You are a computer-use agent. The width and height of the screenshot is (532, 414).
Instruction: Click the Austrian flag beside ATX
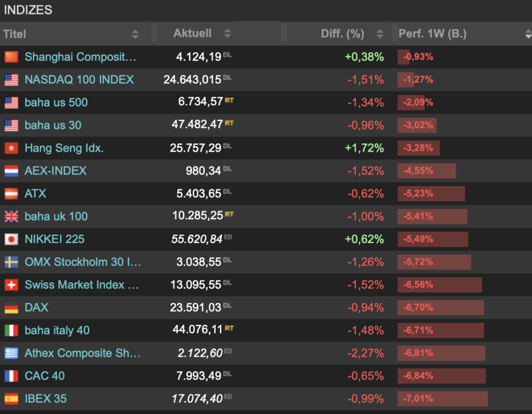[11, 194]
